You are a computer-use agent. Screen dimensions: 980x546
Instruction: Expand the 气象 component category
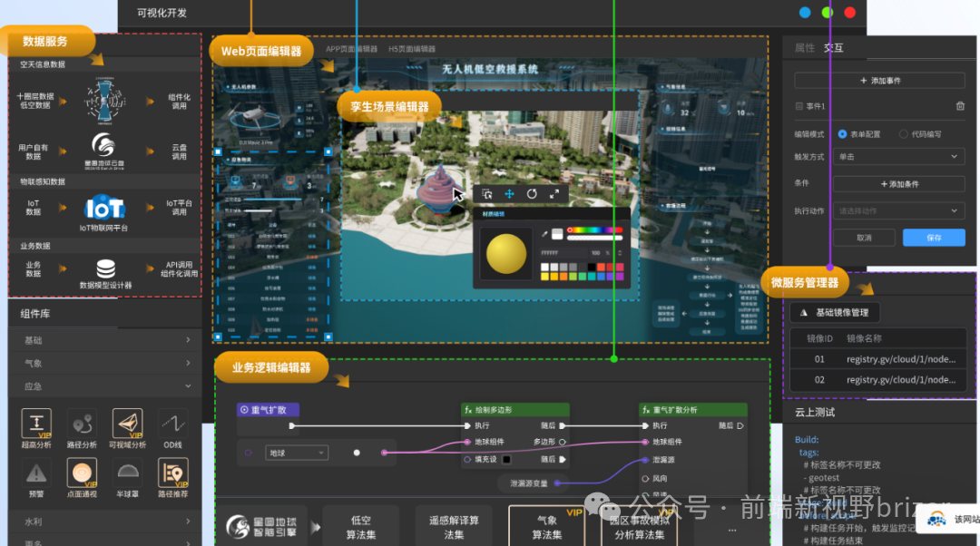(x=105, y=363)
